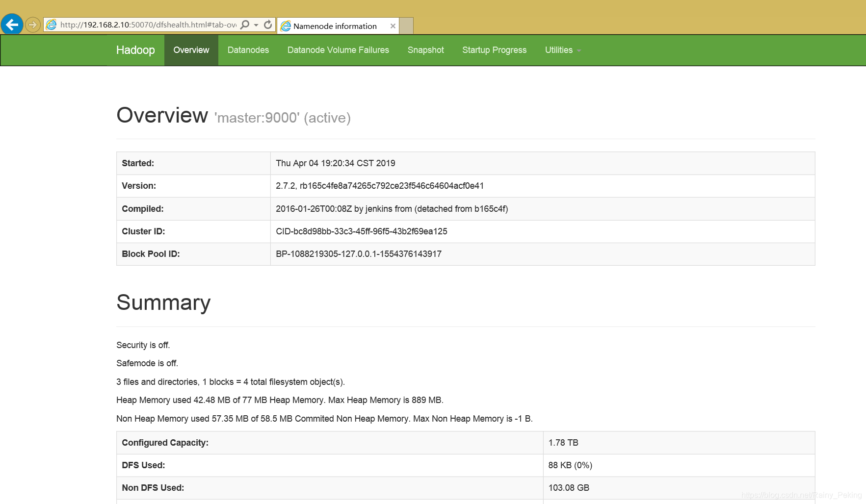866x504 pixels.
Task: Open the Snapshot nav tab
Action: pos(426,50)
